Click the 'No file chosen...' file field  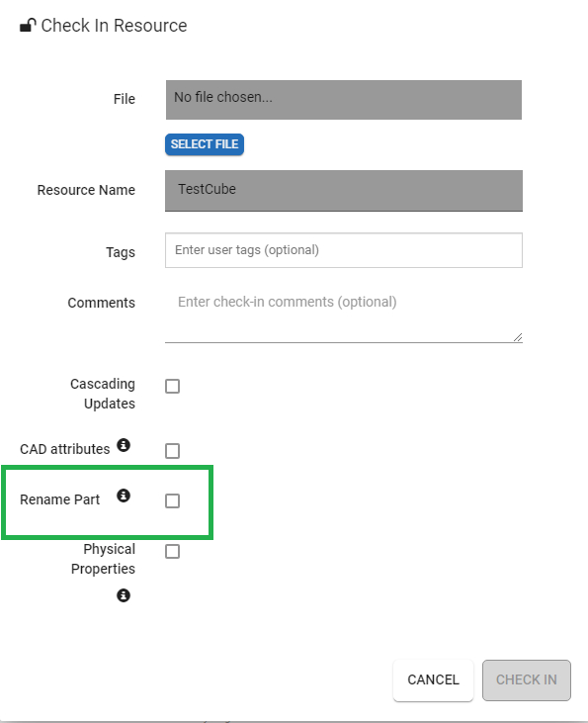[344, 100]
